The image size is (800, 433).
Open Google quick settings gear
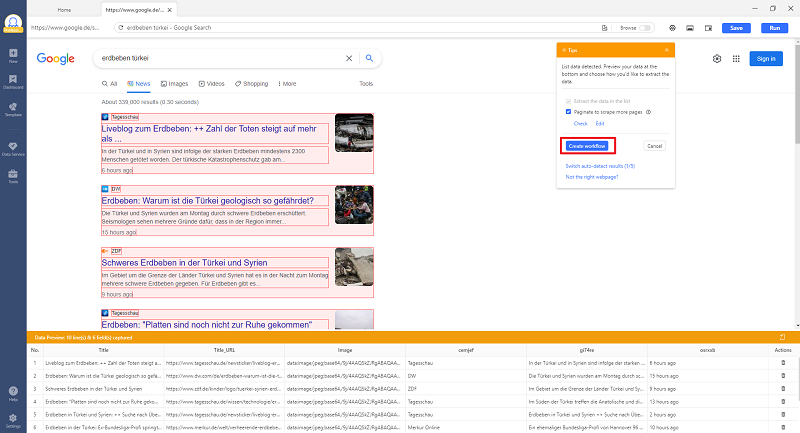click(717, 59)
